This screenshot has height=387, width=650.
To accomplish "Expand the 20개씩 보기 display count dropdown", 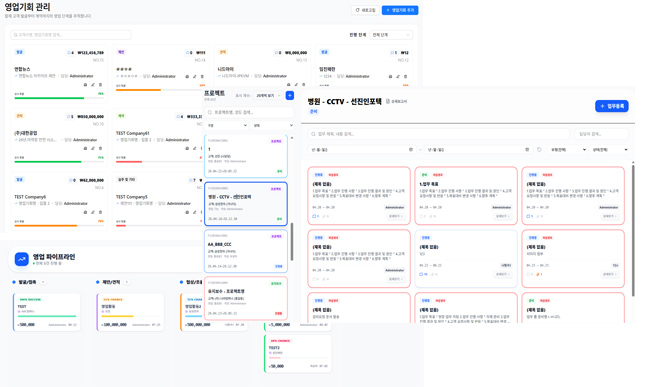I will coord(268,96).
